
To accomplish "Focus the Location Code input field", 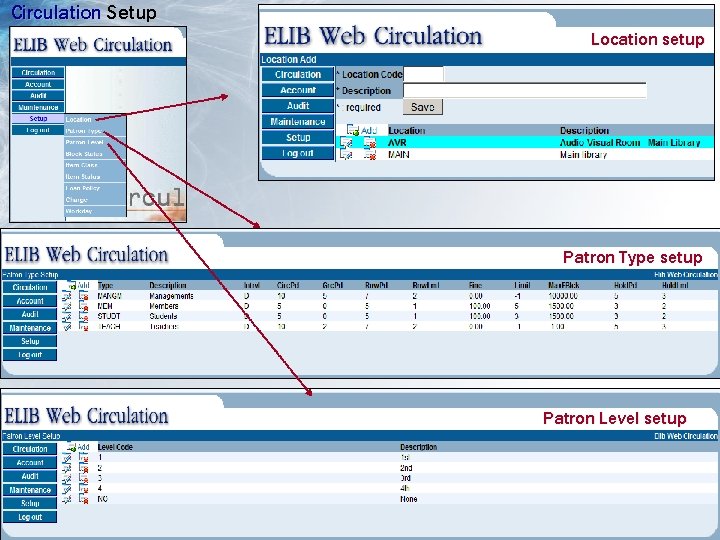I will [423, 74].
